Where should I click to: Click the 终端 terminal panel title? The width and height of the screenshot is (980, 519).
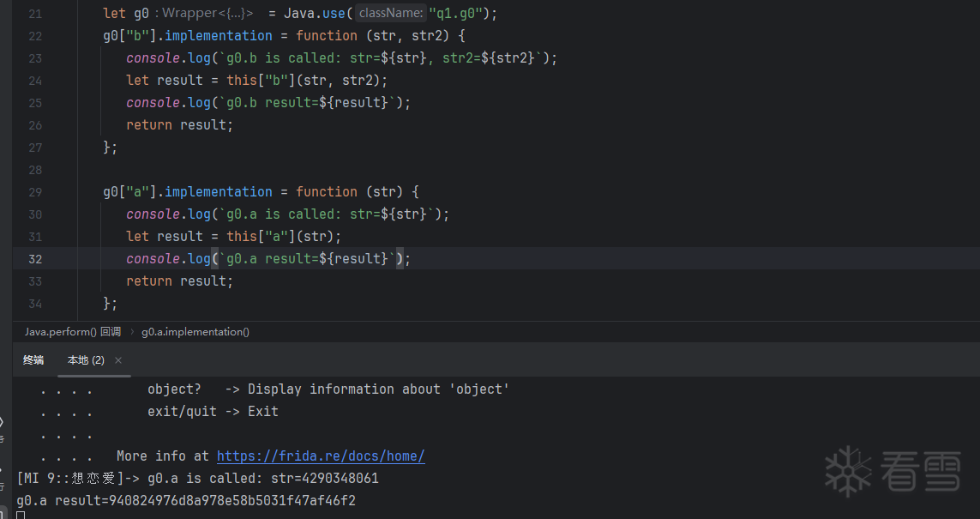(x=33, y=360)
